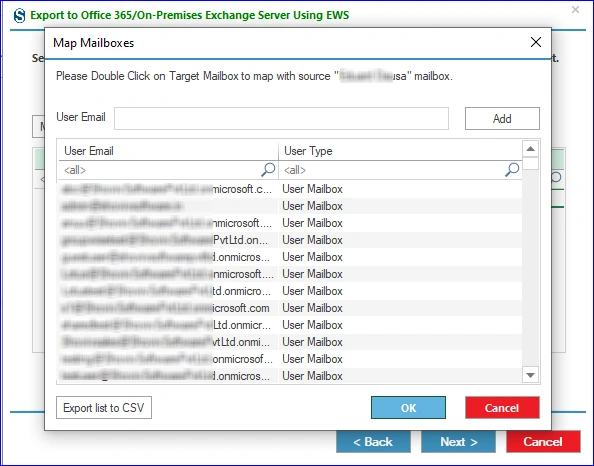The height and width of the screenshot is (466, 594).
Task: Select the mailbox row ending 'PvtLtd.on...'
Action: coord(290,240)
